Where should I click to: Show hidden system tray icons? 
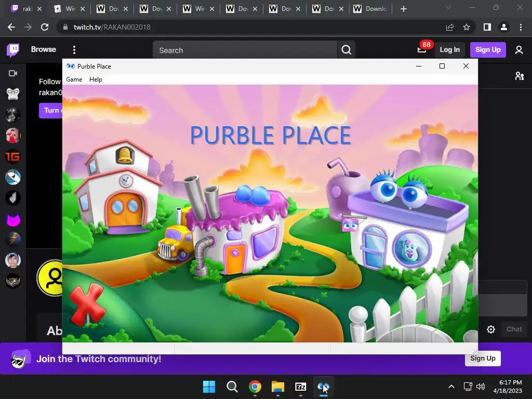pos(451,387)
